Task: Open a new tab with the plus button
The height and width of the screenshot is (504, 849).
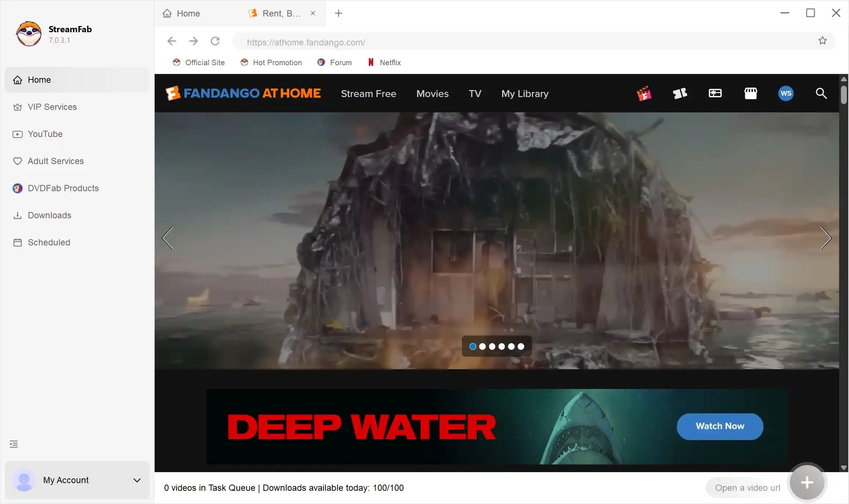Action: [x=339, y=14]
